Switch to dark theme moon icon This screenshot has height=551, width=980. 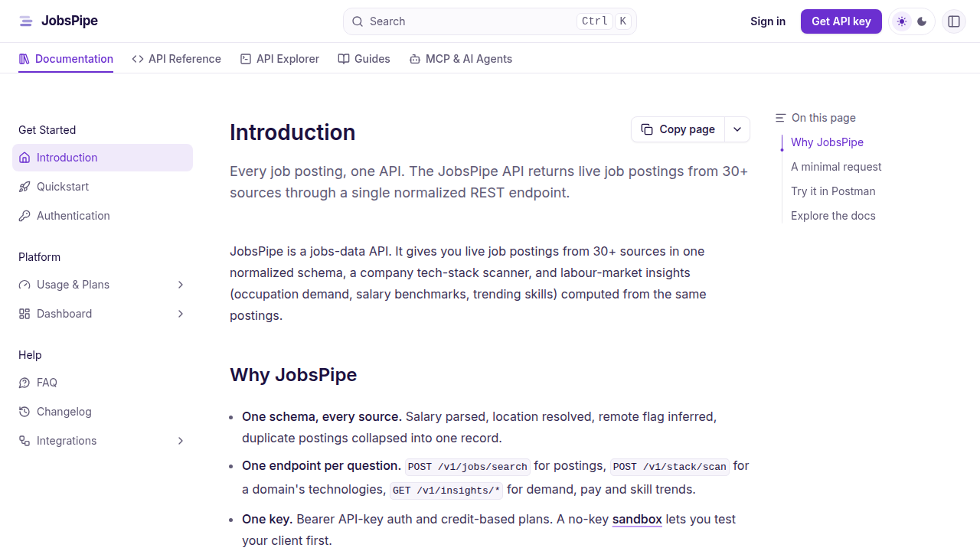922,21
